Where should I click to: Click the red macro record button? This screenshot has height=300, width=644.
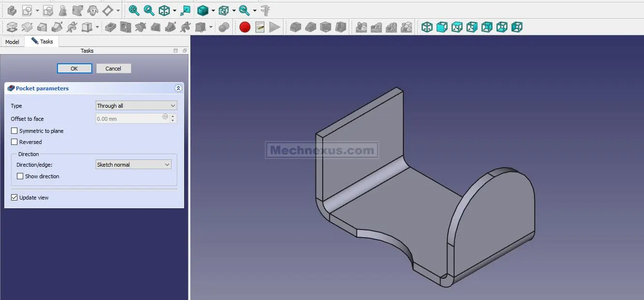click(245, 27)
